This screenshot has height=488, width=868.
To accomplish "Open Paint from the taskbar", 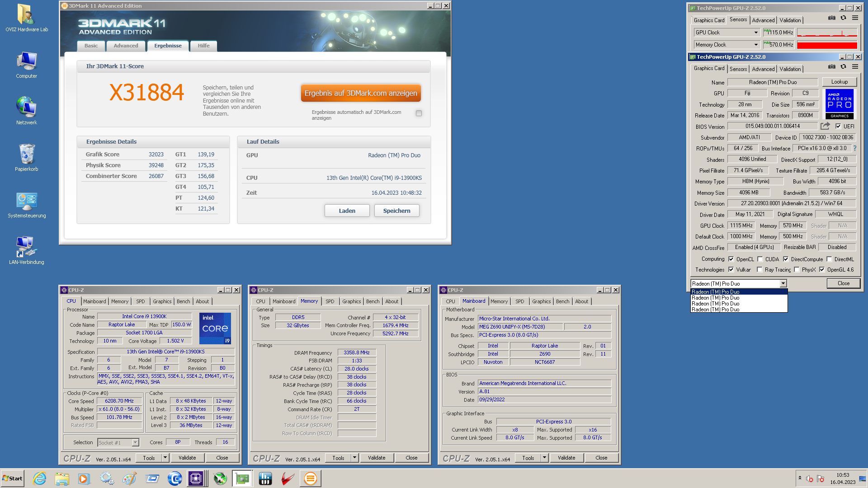I will (129, 479).
